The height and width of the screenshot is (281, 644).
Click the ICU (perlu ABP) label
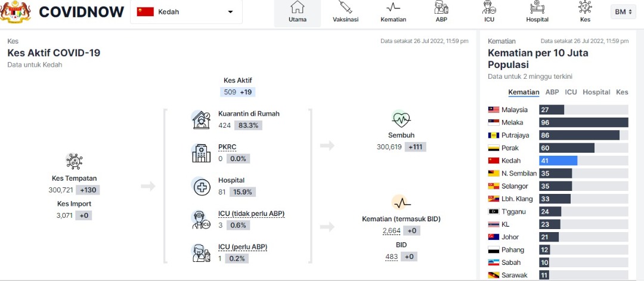243,247
